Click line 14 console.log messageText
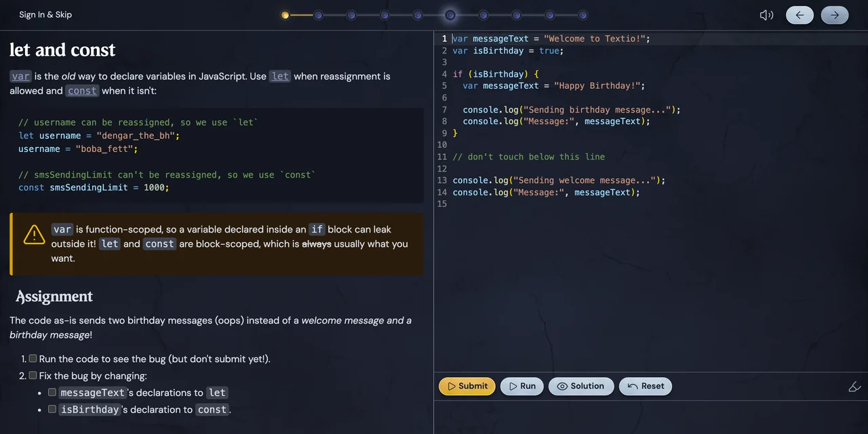 (x=547, y=193)
